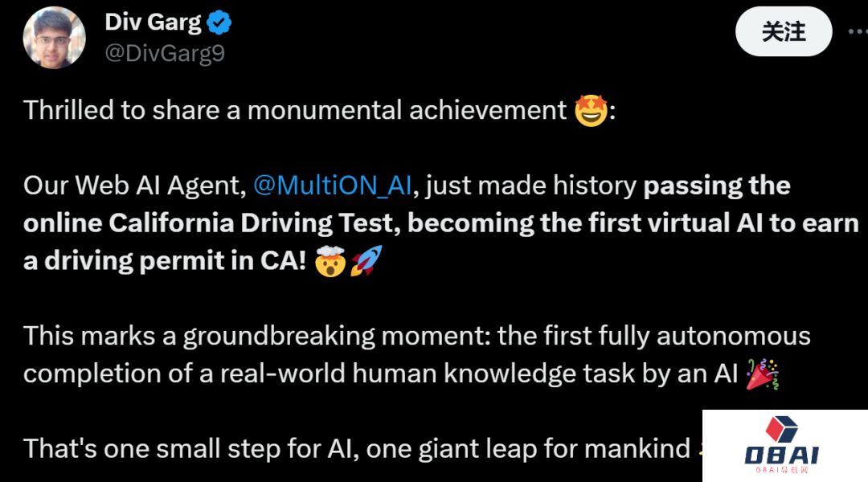This screenshot has width=868, height=482.
Task: Click the OBAI导航网 caption under the logo
Action: [x=781, y=471]
